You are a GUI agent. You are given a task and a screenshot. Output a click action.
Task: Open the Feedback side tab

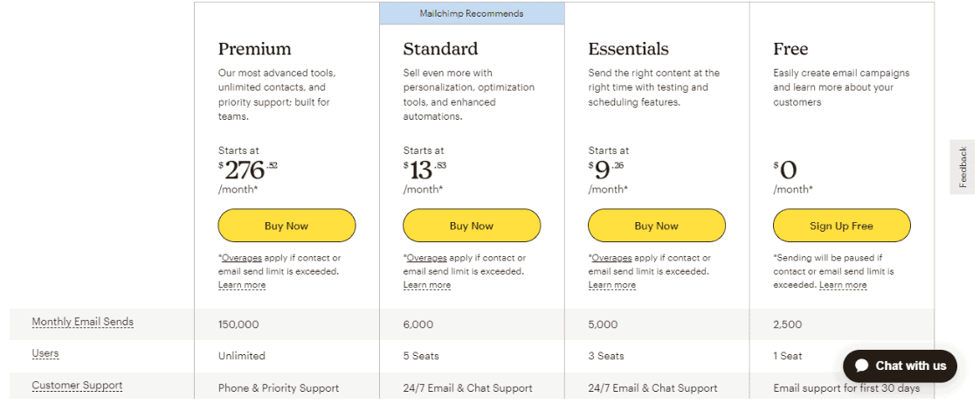coord(963,167)
